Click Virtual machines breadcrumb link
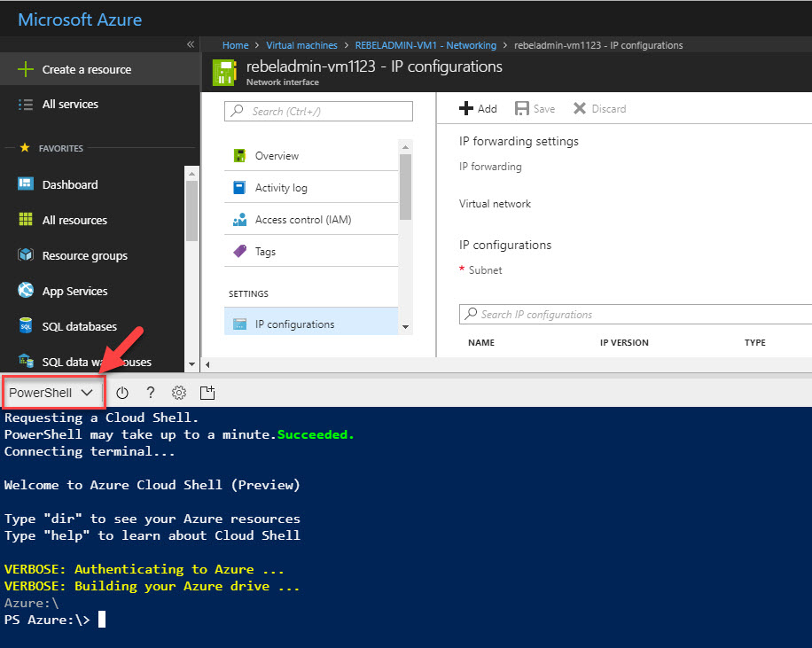The height and width of the screenshot is (648, 812). point(301,45)
